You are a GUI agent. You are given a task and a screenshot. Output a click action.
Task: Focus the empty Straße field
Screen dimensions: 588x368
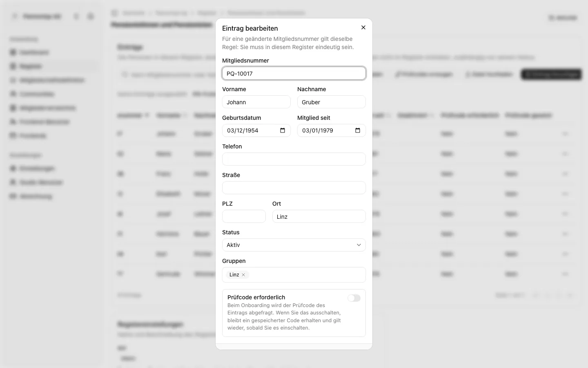294,188
